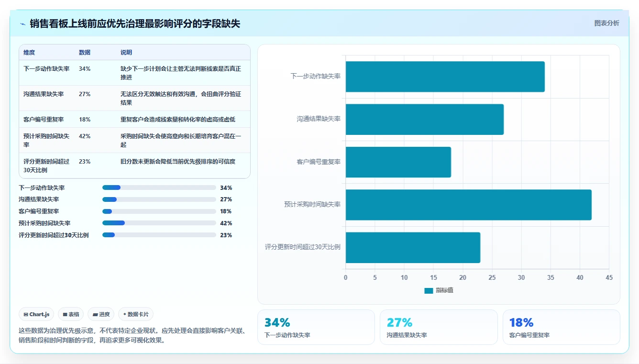Click the lightning icon beside the dashboard title
The width and height of the screenshot is (639, 364).
[x=22, y=23]
